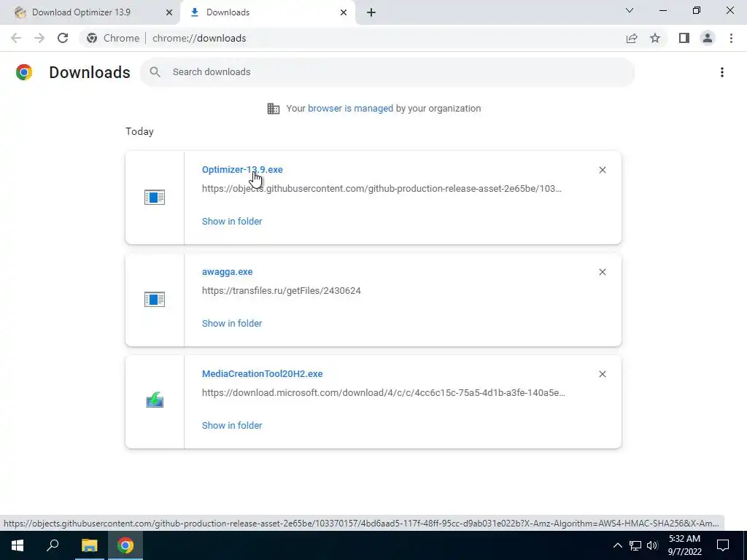
Task: Click the Optimizer-13.9.exe file icon
Action: click(x=155, y=197)
